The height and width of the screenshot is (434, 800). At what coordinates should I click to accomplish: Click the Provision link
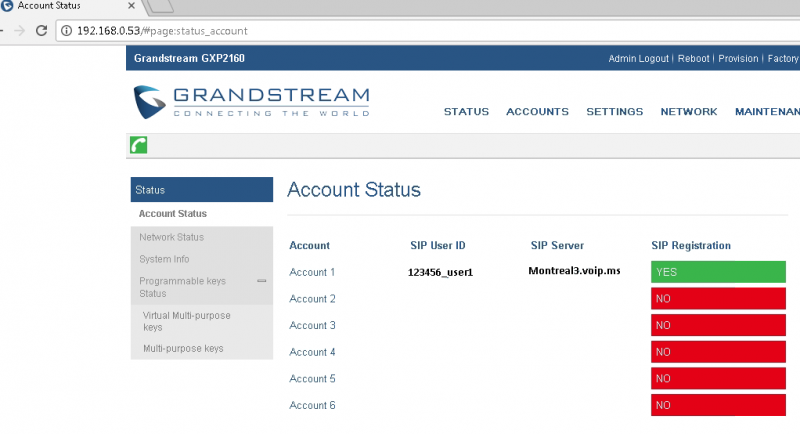click(738, 58)
